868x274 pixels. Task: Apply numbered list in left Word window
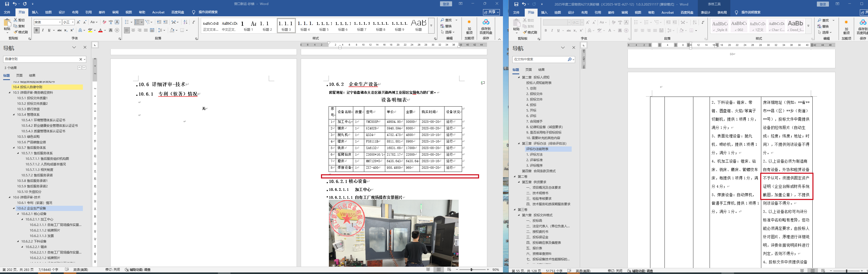coord(137,22)
